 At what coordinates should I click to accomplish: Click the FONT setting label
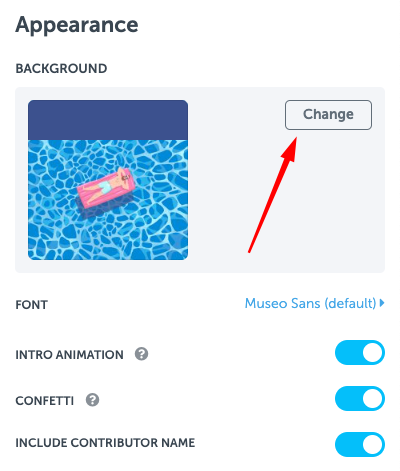point(32,305)
